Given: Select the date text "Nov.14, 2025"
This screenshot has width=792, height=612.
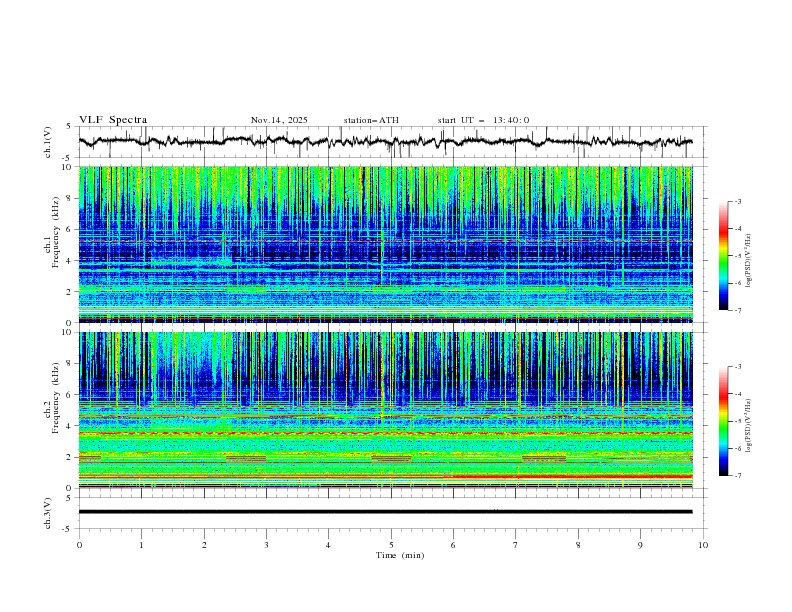Looking at the screenshot, I should click(x=279, y=120).
